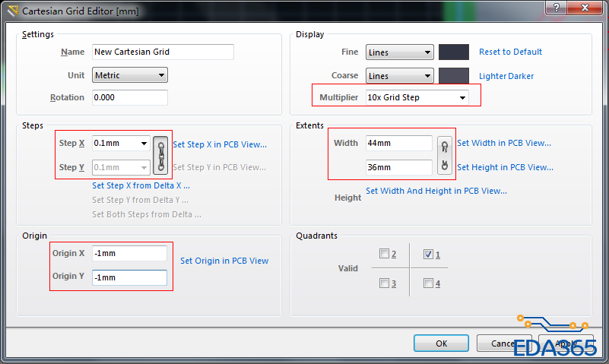This screenshot has height=364, width=609.
Task: Click the Reset to Default link
Action: (510, 52)
